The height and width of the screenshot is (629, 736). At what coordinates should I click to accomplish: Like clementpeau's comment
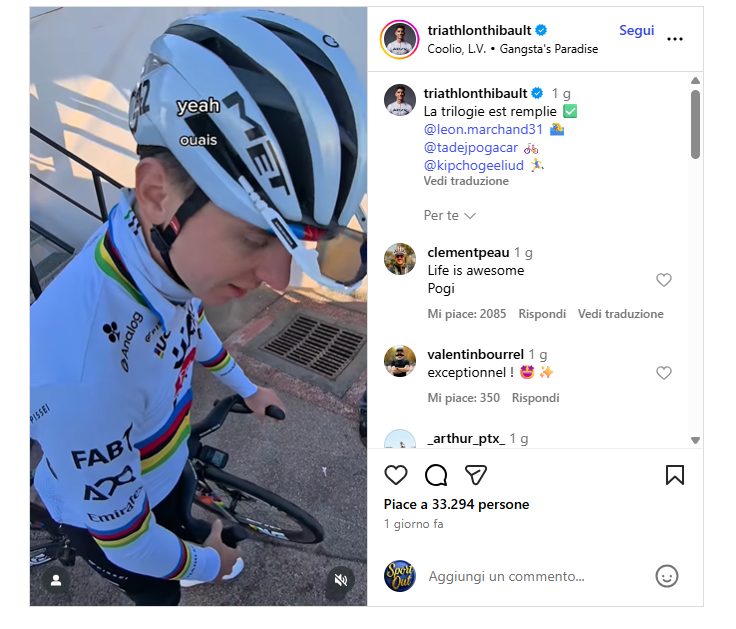coord(664,280)
